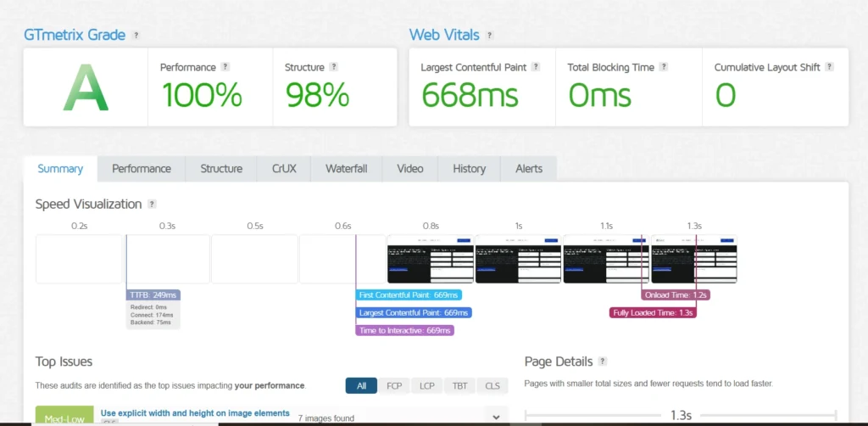Switch to the Waterfall tab
868x426 pixels.
click(346, 169)
